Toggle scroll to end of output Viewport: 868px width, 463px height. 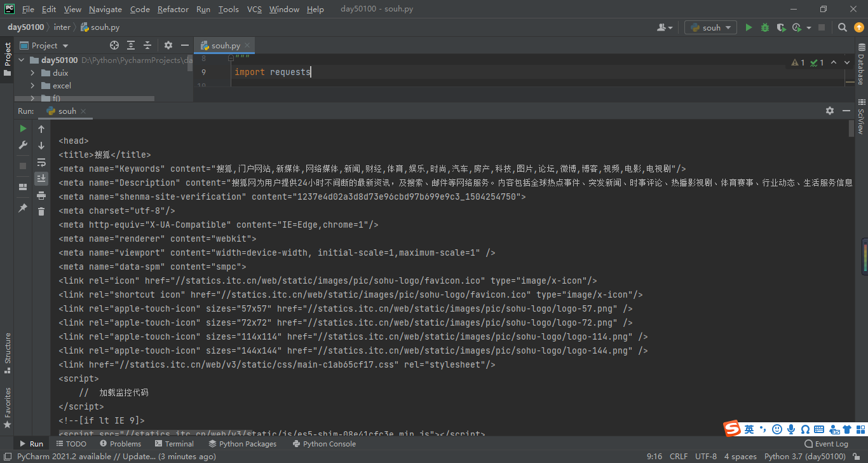click(41, 179)
